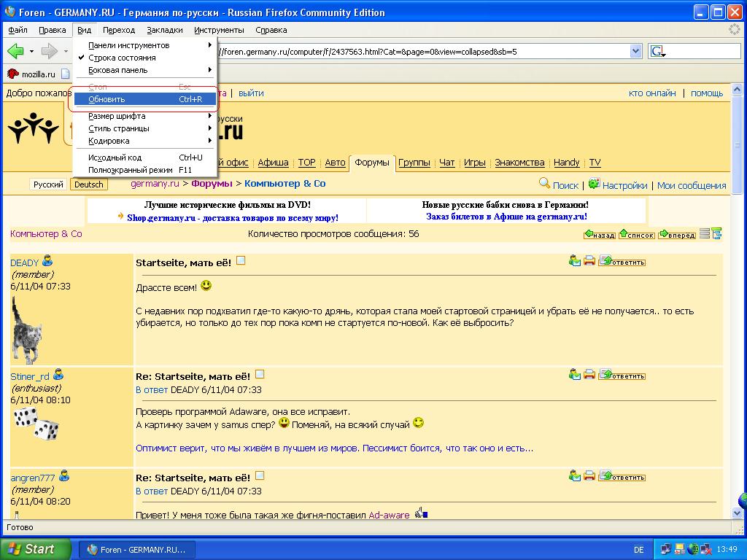
Task: Click the вперёд navigation button
Action: coord(677,234)
